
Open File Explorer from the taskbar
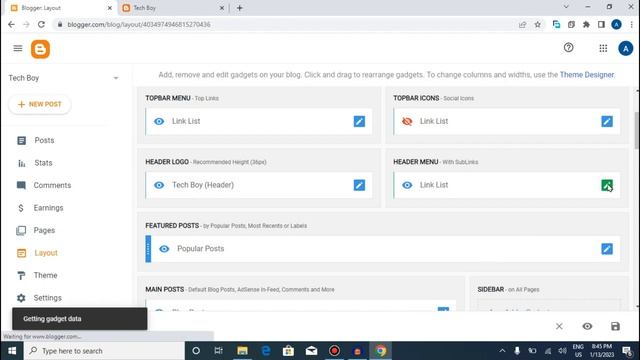point(242,351)
